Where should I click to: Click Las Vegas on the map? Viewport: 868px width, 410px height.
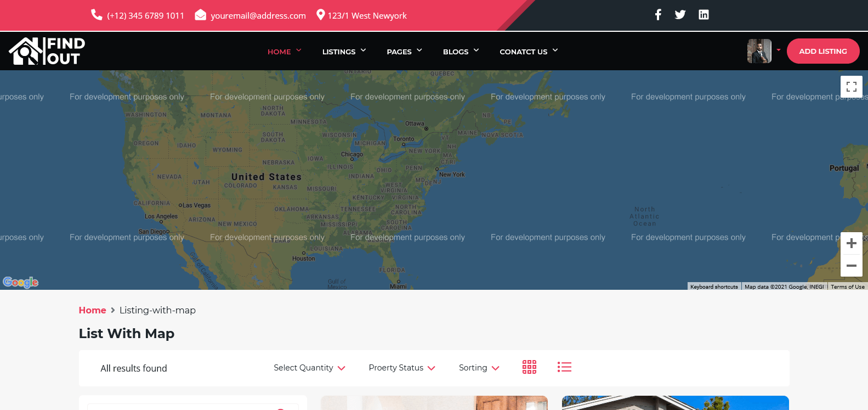(196, 205)
